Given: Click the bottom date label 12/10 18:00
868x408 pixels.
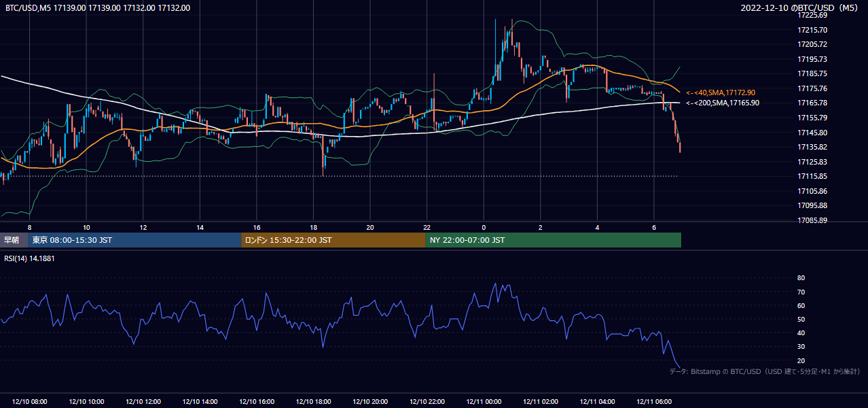Looking at the screenshot, I should click(x=313, y=402).
